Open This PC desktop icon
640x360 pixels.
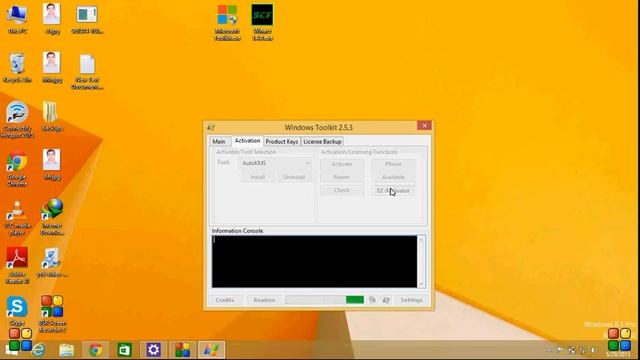(x=17, y=19)
